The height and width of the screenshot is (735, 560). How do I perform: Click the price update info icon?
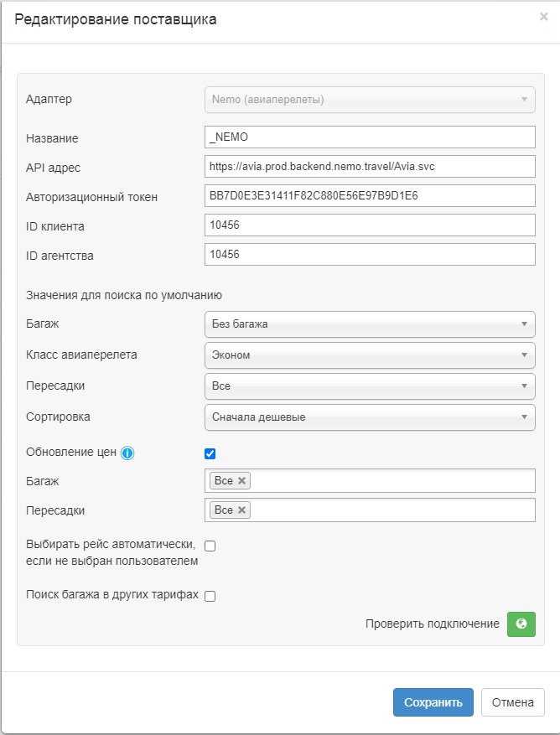[127, 453]
